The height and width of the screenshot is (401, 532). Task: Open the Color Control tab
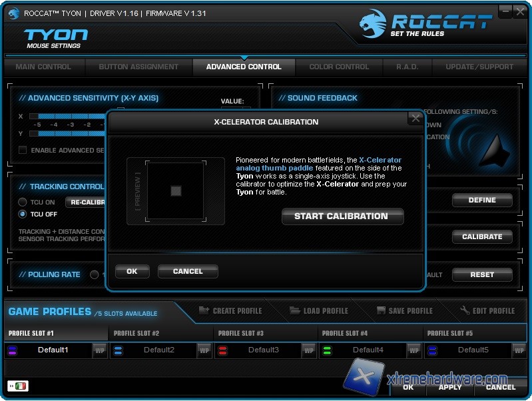coord(339,67)
